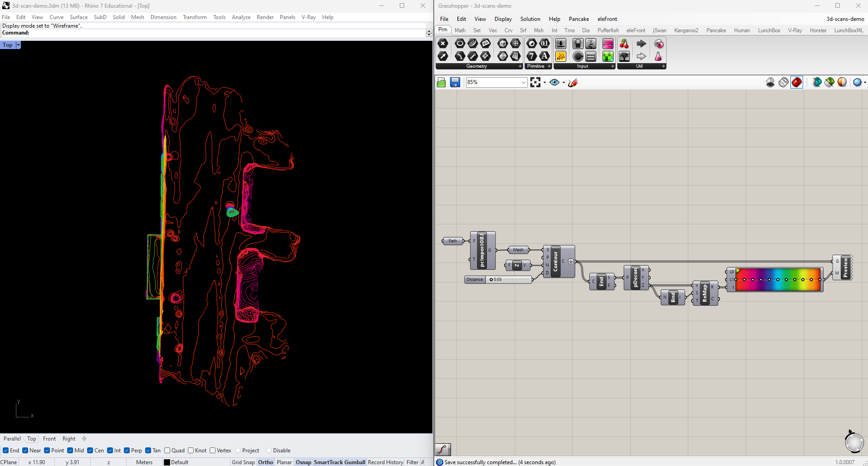The image size is (868, 466).
Task: Open the Render menu in Rhino
Action: [x=265, y=17]
